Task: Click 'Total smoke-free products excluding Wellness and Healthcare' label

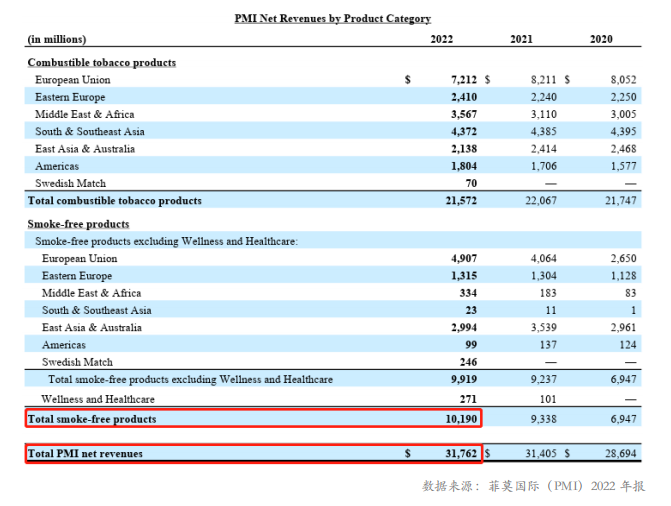Action: click(x=190, y=379)
